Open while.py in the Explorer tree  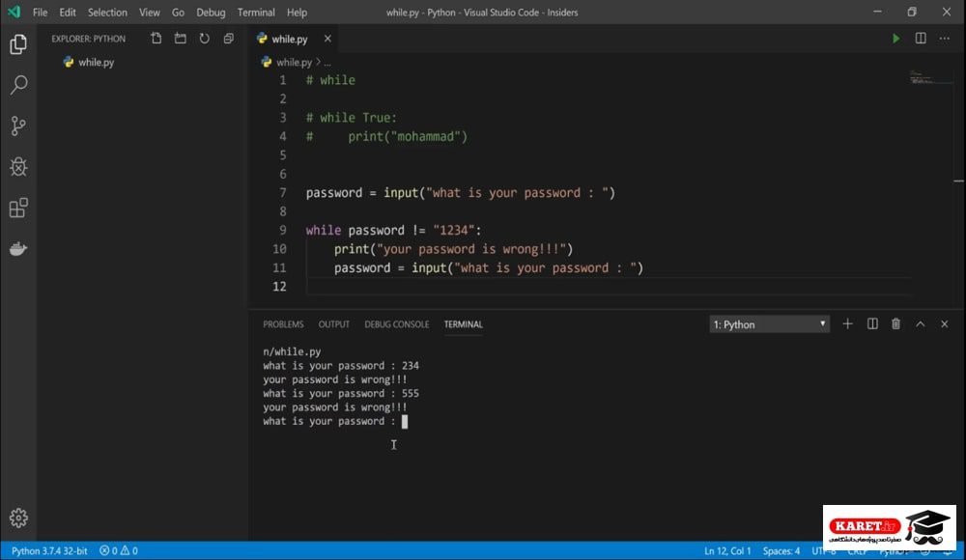click(96, 62)
